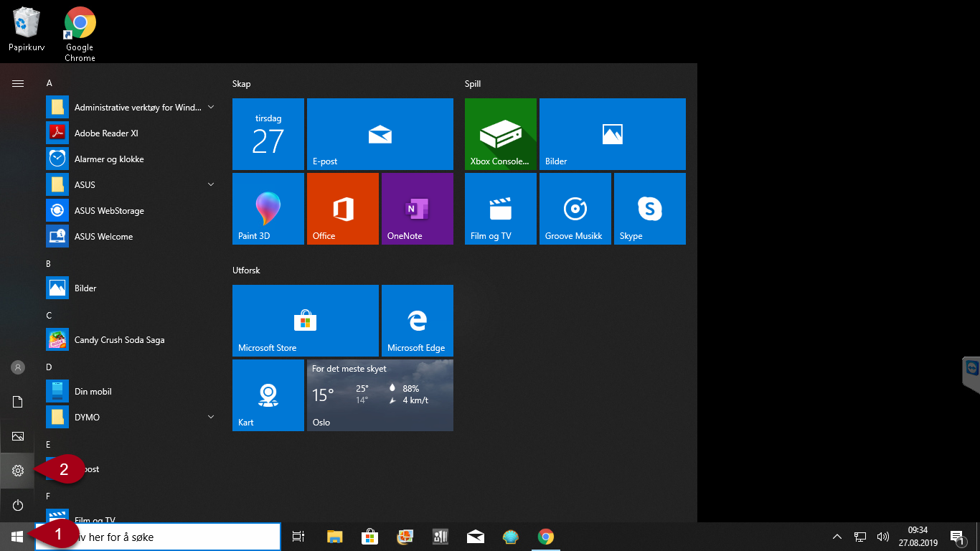This screenshot has width=980, height=551.
Task: Expand Administrative verktøy folder chevron
Action: [211, 108]
